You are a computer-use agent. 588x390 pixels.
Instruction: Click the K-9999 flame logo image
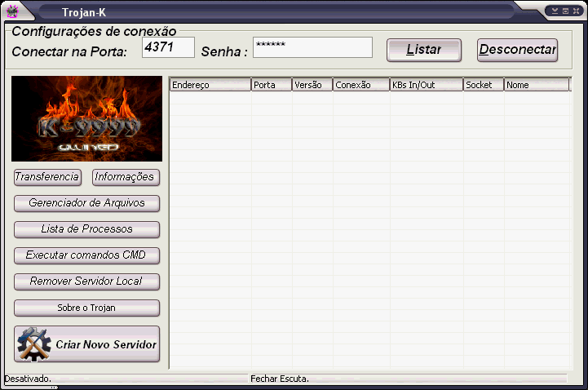point(86,118)
